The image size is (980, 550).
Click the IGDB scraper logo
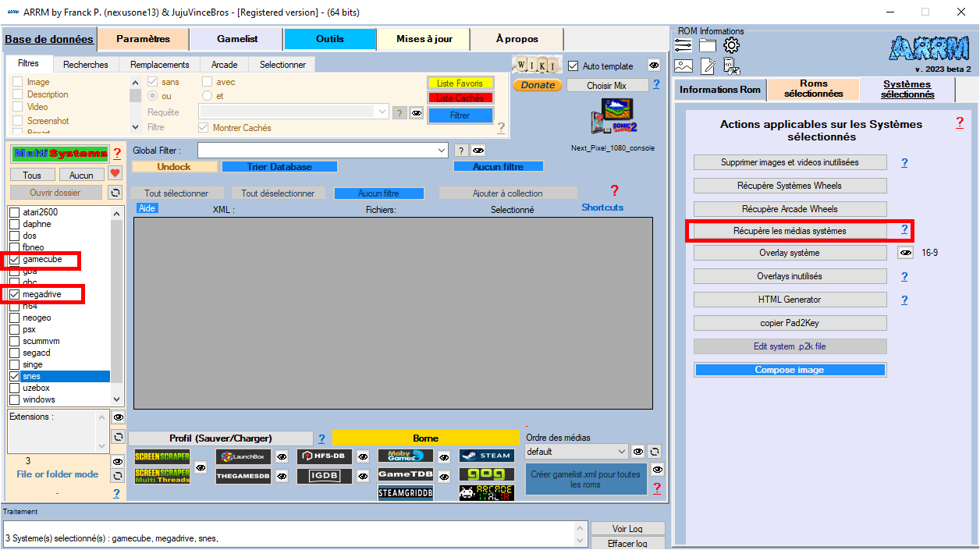[324, 475]
